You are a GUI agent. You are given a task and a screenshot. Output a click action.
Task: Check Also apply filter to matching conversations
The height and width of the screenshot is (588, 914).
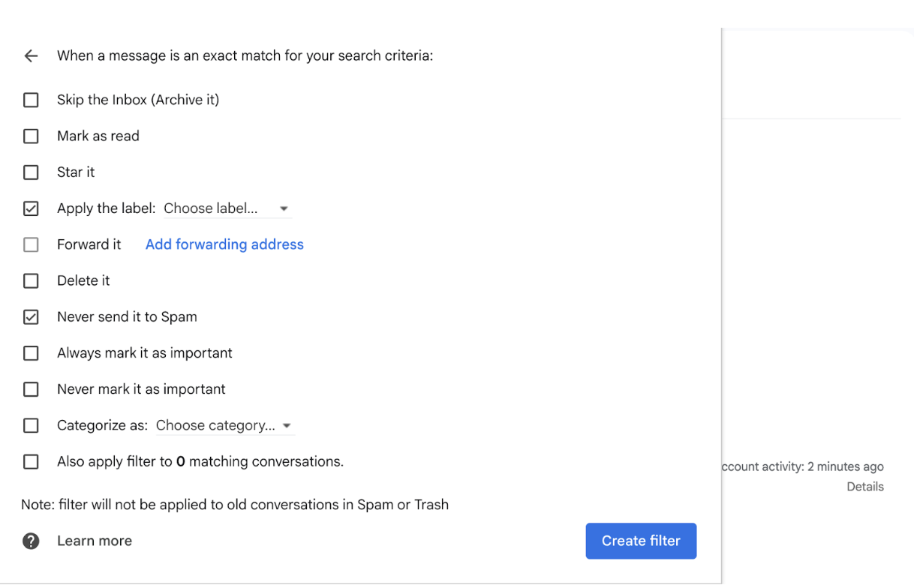[x=31, y=462]
